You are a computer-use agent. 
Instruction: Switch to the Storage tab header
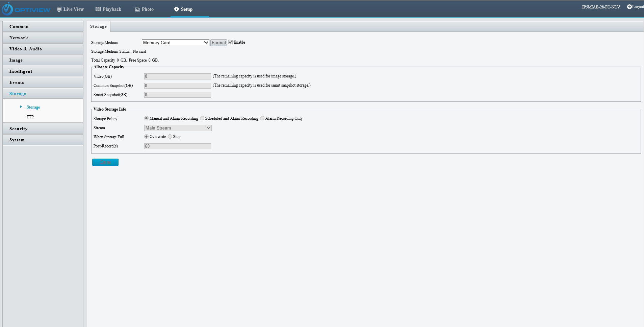(x=98, y=26)
